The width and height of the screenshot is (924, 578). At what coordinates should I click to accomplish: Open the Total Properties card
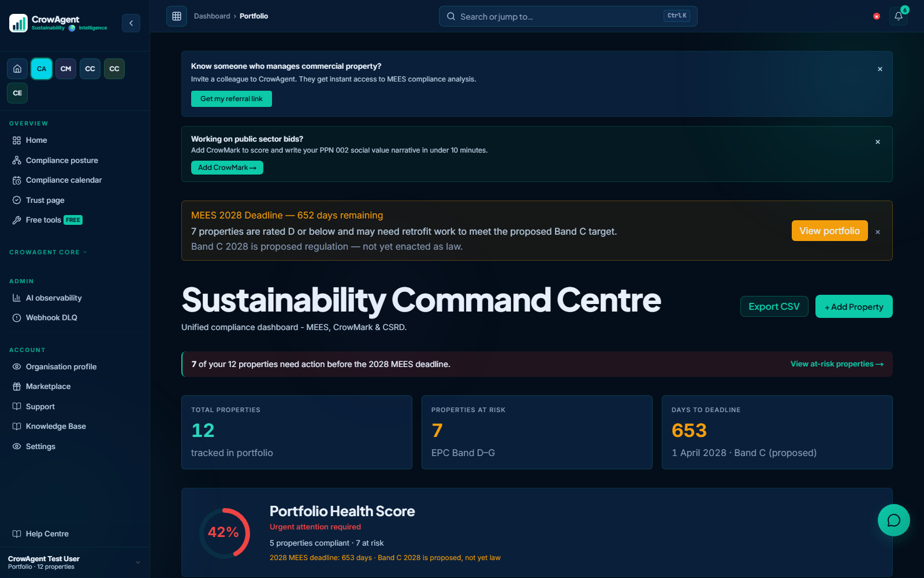tap(297, 432)
